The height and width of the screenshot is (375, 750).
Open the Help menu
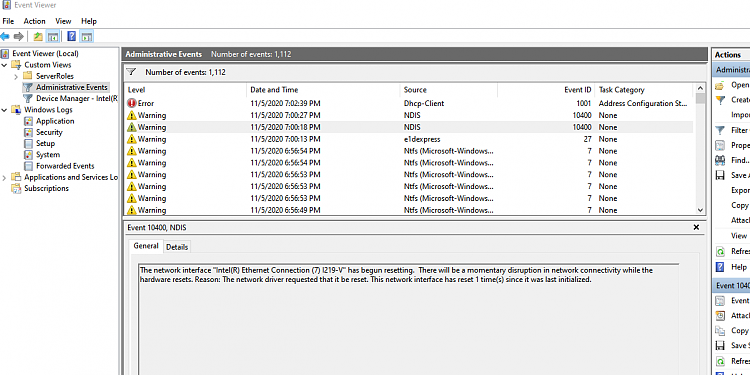coord(89,21)
